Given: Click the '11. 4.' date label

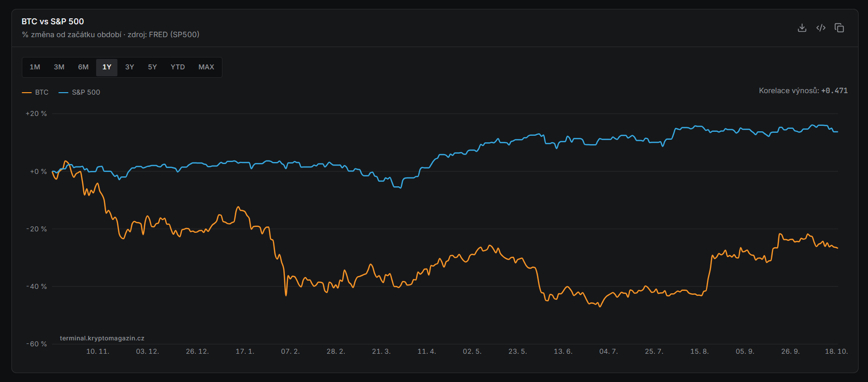Looking at the screenshot, I should coord(427,351).
